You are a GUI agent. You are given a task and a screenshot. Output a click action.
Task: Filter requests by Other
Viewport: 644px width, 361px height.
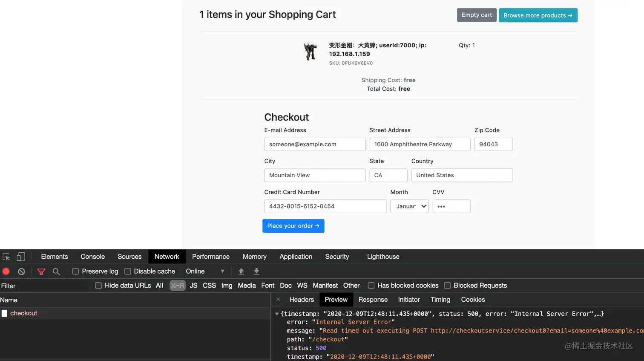(x=351, y=286)
